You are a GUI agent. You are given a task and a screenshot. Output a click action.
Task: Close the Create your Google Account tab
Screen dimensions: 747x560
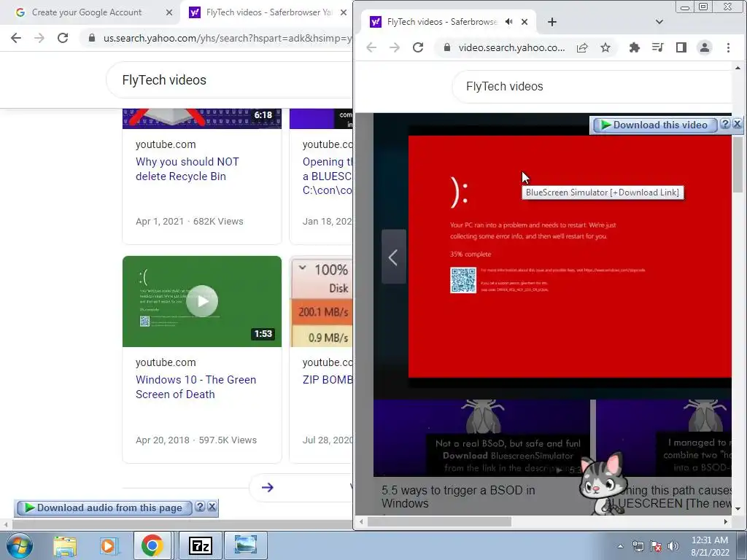point(169,12)
